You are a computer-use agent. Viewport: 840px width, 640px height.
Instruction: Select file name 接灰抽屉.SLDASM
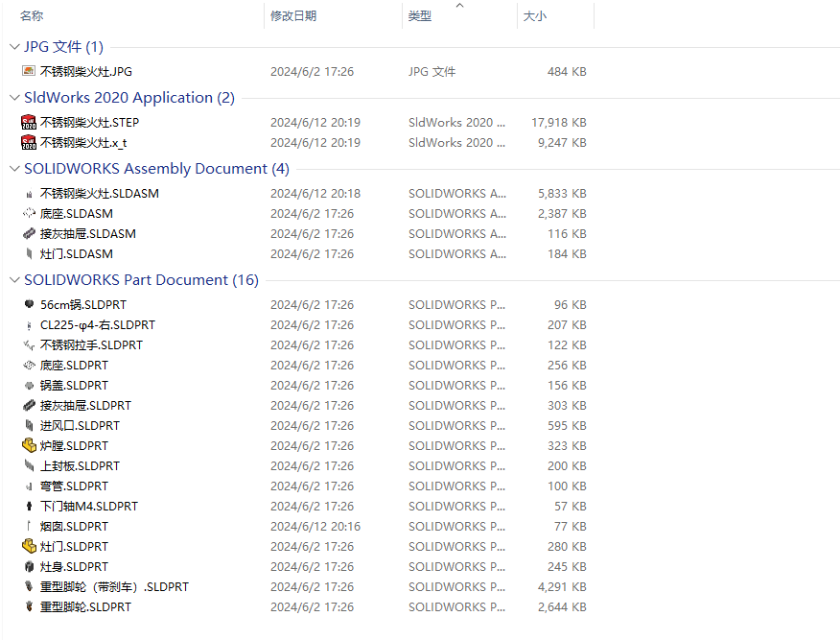(88, 234)
